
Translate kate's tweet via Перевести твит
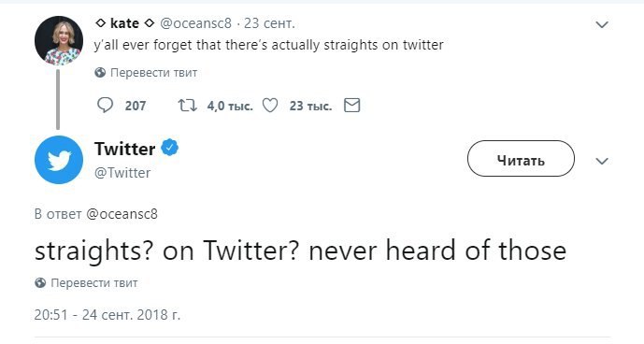click(153, 73)
